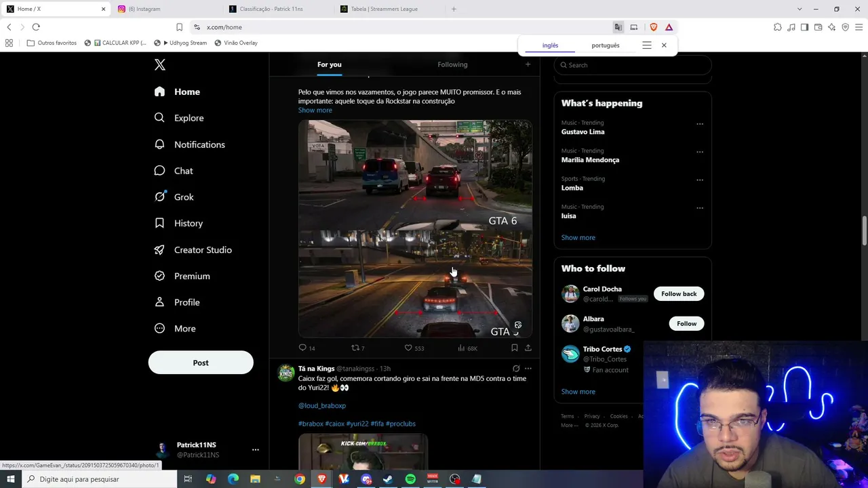Open Tribo Cortes profile
Image resolution: width=868 pixels, height=488 pixels.
602,349
